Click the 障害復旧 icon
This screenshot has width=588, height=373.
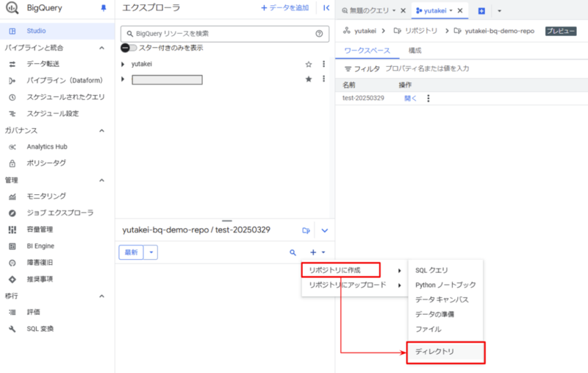coord(12,263)
